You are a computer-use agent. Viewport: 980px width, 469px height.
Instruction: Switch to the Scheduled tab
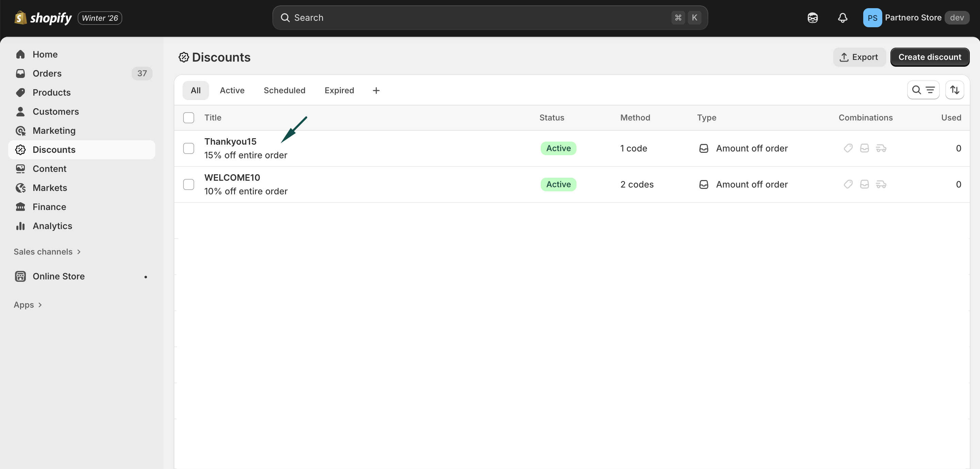(x=284, y=91)
